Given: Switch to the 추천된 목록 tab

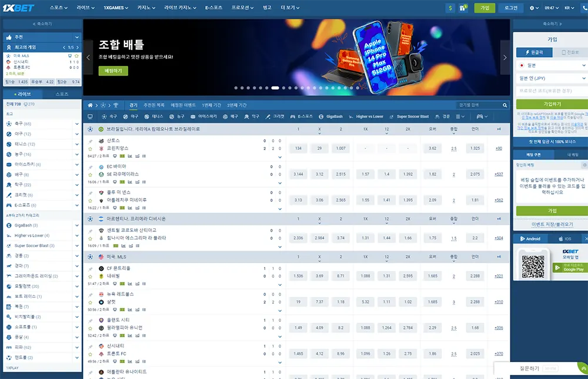Looking at the screenshot, I should pos(154,105).
